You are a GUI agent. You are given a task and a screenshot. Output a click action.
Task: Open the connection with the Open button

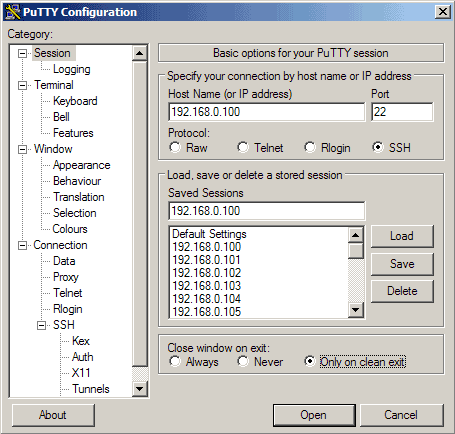[314, 415]
